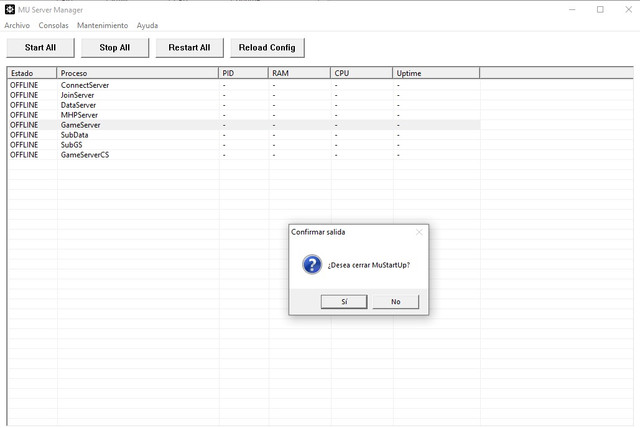The width and height of the screenshot is (640, 428).
Task: Click the Reload Config button
Action: [267, 48]
